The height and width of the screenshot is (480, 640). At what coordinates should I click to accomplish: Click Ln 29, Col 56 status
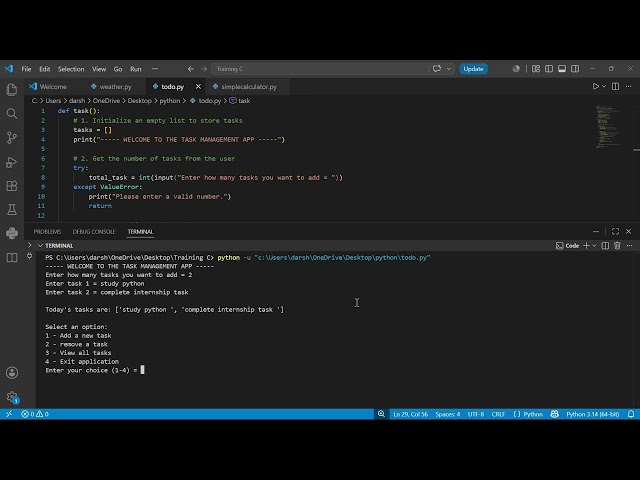[410, 414]
